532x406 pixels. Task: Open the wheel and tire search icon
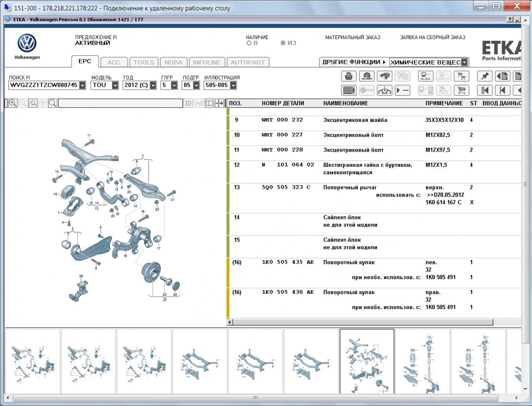click(366, 76)
